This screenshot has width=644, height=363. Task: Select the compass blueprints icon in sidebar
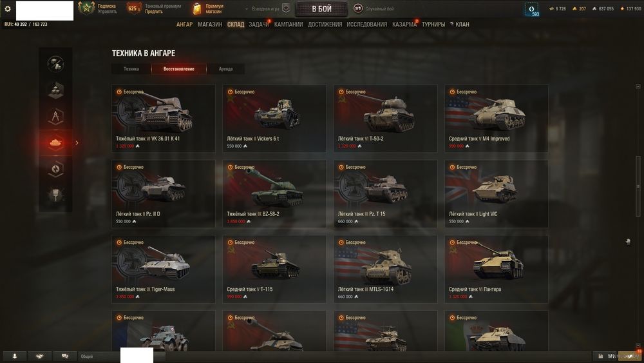(55, 116)
